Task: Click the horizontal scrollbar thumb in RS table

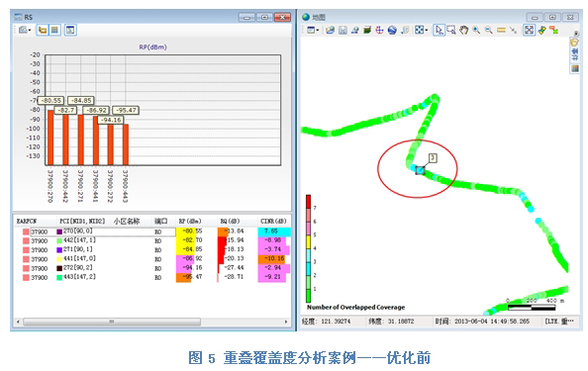Action: click(x=112, y=322)
